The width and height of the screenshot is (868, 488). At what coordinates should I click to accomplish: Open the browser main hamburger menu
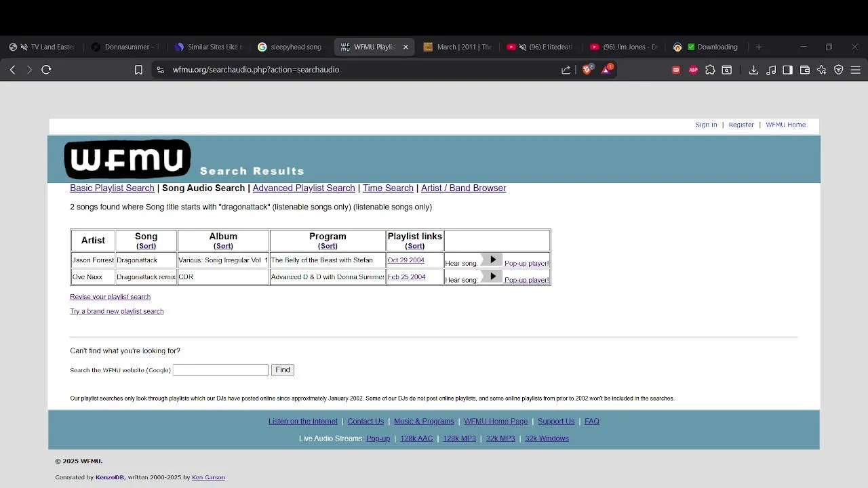pyautogui.click(x=856, y=70)
